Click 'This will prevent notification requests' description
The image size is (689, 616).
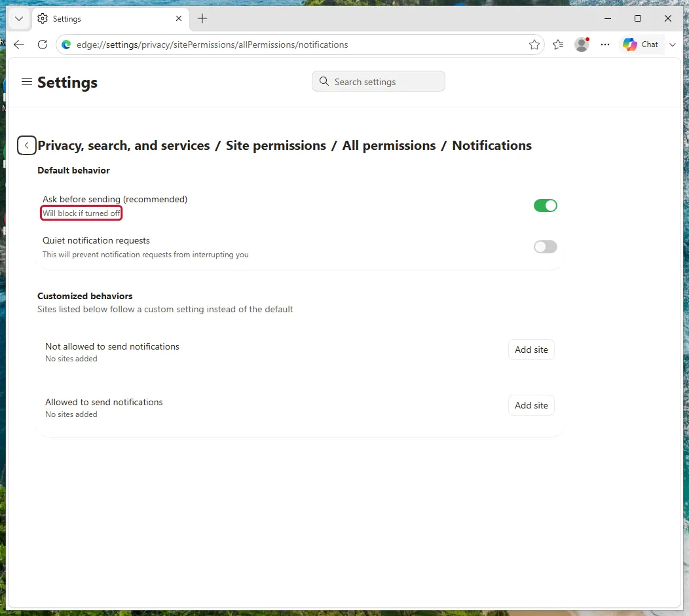pyautogui.click(x=145, y=255)
